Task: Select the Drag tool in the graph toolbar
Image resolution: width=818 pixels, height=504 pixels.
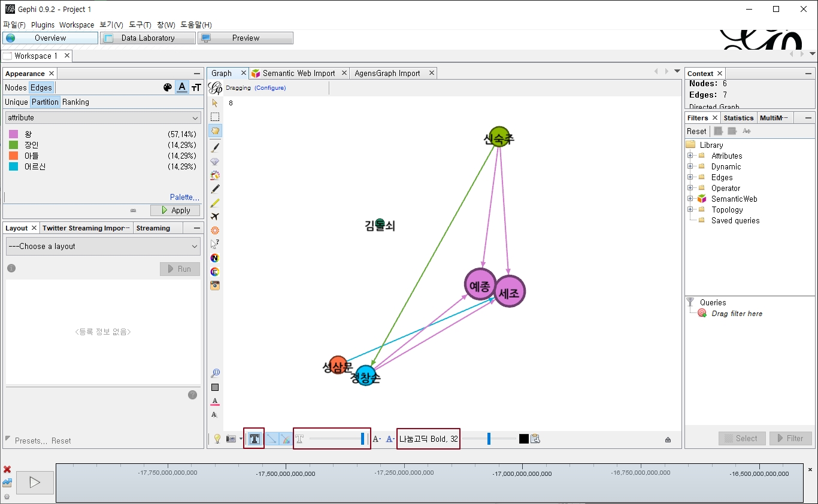Action: (x=215, y=130)
